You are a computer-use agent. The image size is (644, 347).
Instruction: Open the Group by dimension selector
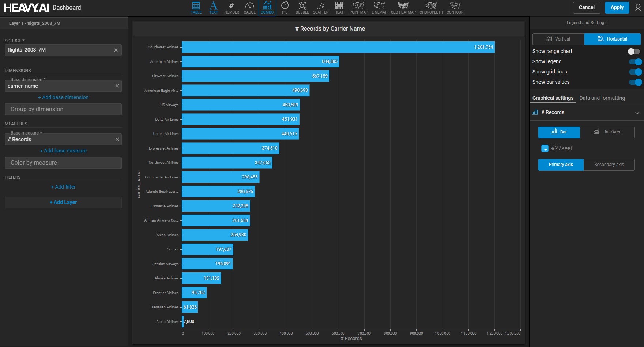(x=63, y=109)
